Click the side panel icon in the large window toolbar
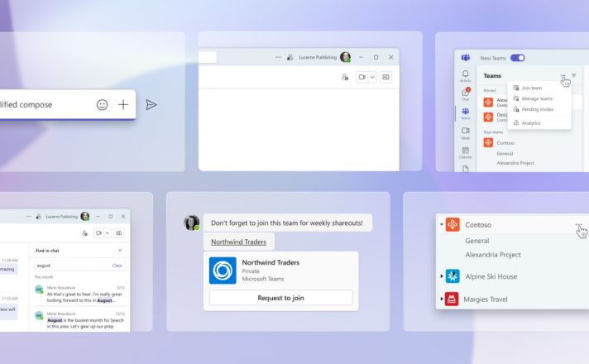589x364 pixels. click(385, 77)
